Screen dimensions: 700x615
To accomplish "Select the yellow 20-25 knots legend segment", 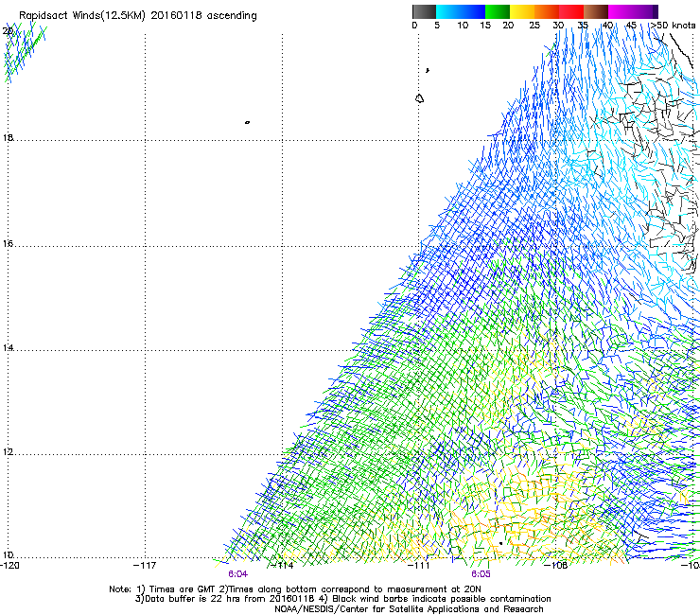I will [x=522, y=11].
